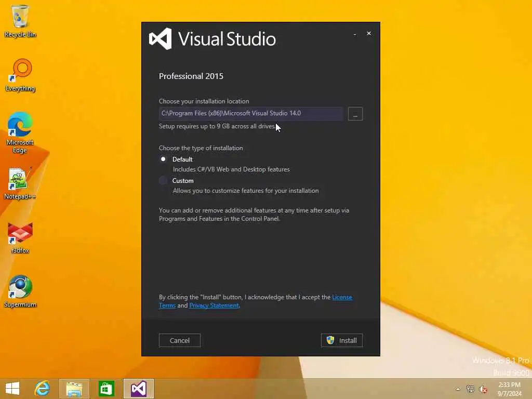Launch the r3dfox browser shortcut
Viewport: 532px width, 399px height.
coord(20,238)
